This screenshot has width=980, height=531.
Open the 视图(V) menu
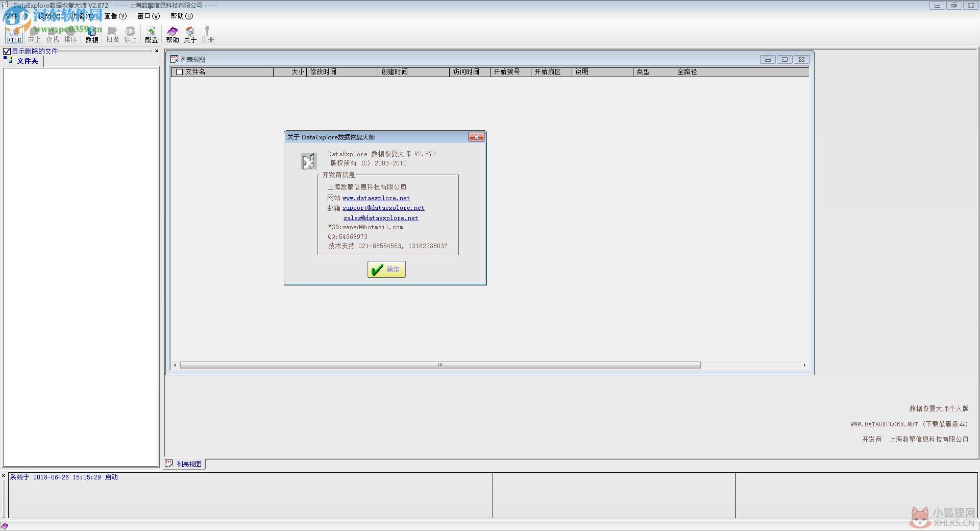pos(49,16)
